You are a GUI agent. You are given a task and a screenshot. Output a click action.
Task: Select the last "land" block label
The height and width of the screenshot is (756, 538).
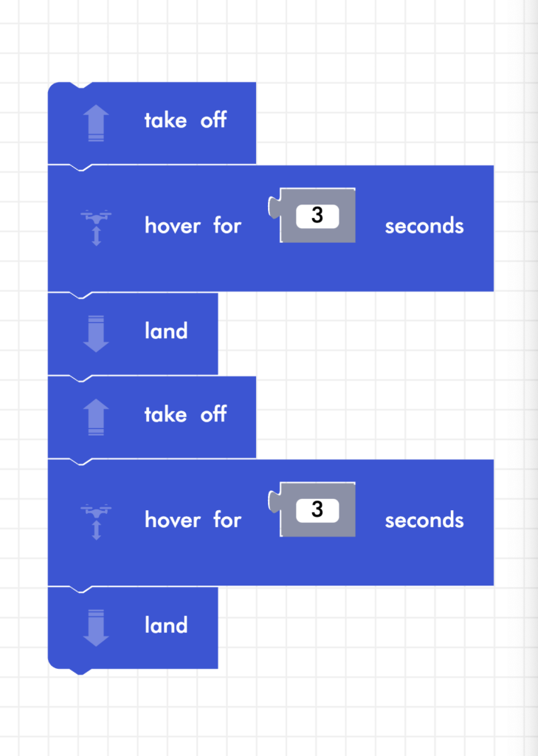click(166, 625)
